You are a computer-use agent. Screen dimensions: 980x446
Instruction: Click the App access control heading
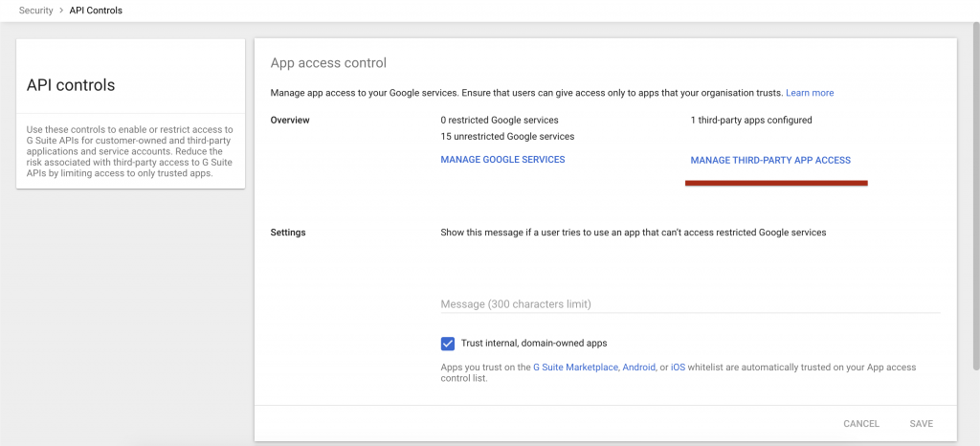click(x=328, y=63)
